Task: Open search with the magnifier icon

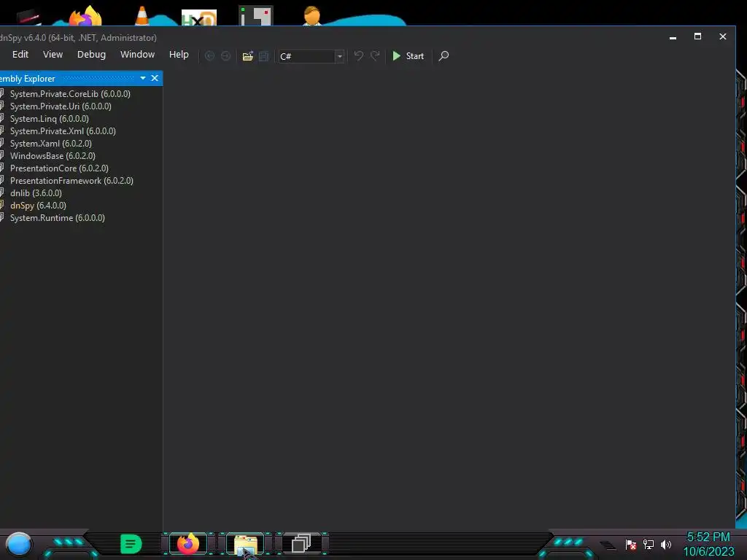Action: [x=444, y=55]
